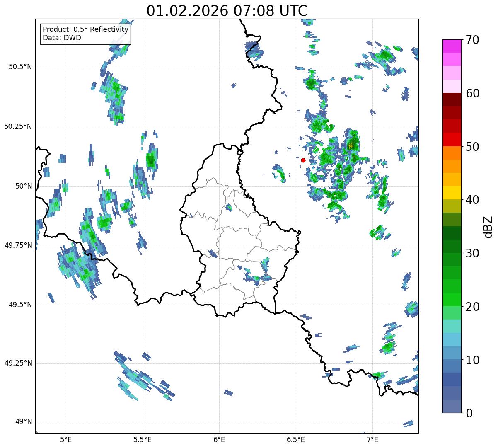The width and height of the screenshot is (498, 448).
Task: Click the 'dBZ' colorbar label
Action: click(x=488, y=227)
